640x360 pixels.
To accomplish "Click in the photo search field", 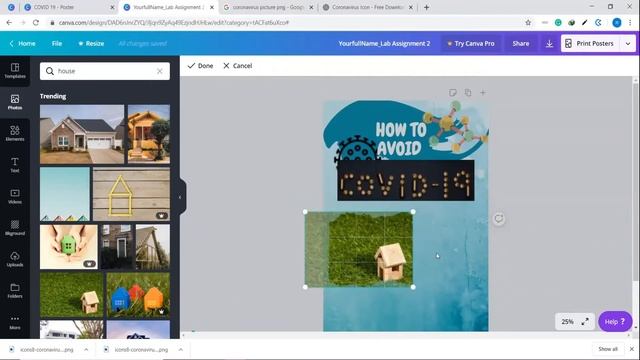I will click(105, 71).
